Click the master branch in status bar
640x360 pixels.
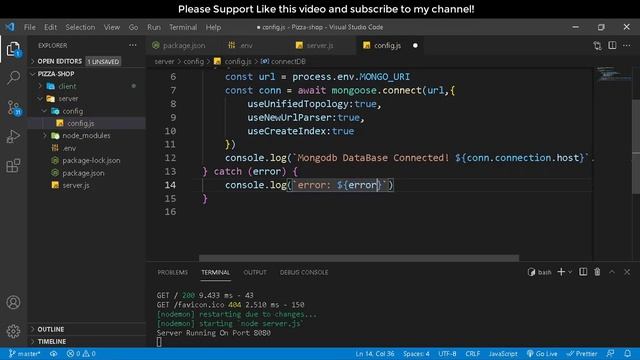24,354
